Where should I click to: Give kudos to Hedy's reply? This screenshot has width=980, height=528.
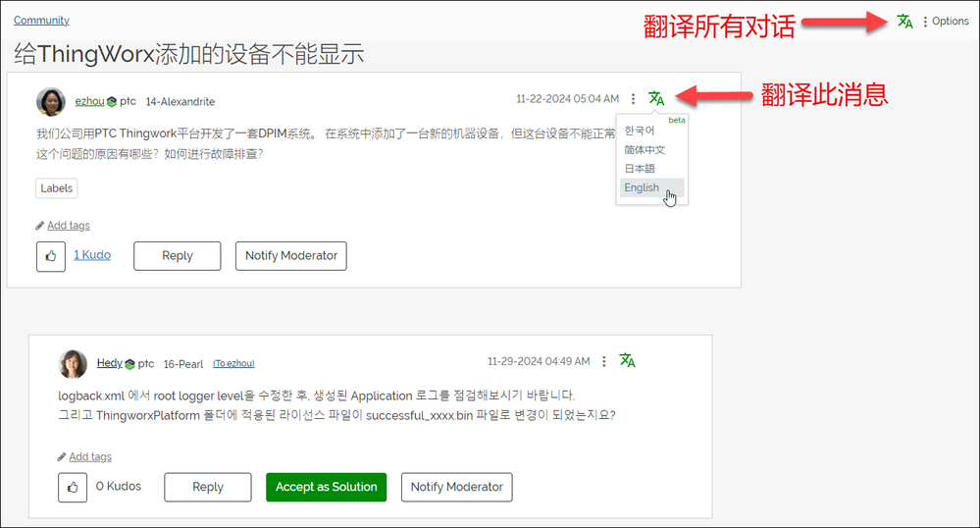click(x=73, y=488)
